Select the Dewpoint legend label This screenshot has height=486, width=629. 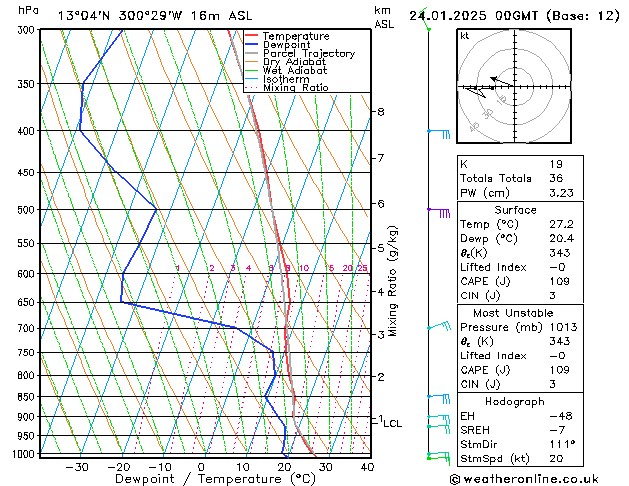(286, 45)
